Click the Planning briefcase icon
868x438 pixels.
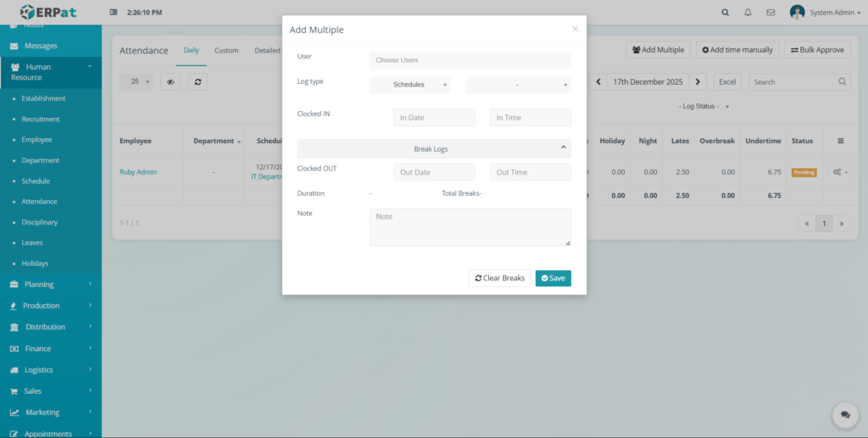tap(14, 285)
